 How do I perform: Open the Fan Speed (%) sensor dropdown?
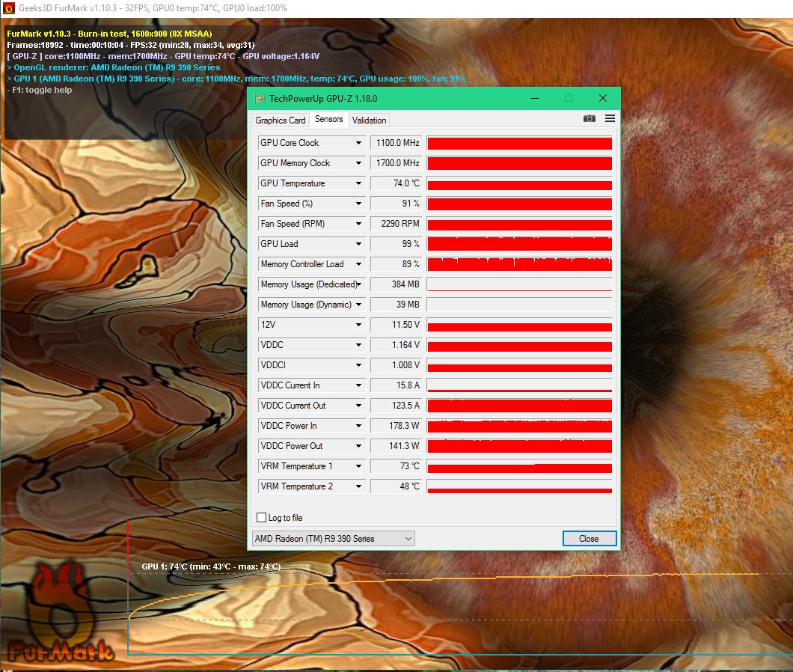tap(358, 204)
